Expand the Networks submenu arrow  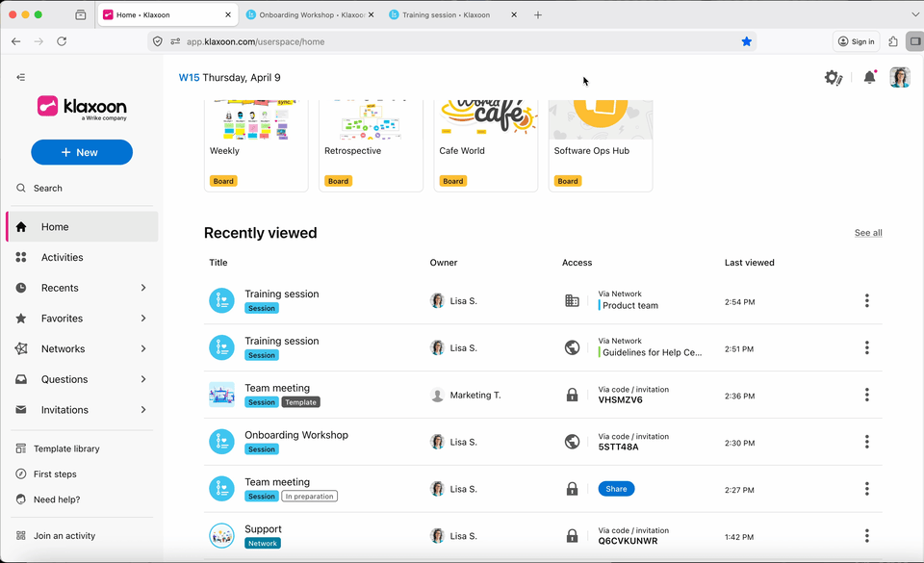(x=143, y=348)
